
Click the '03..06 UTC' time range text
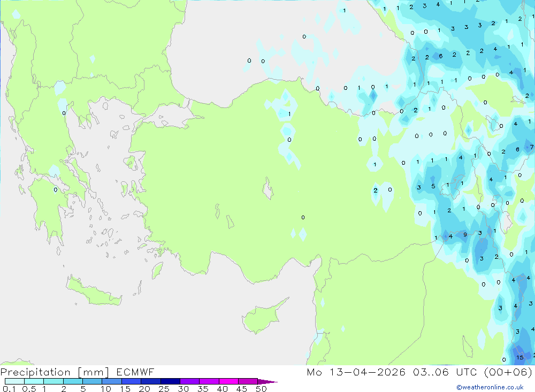(x=445, y=372)
